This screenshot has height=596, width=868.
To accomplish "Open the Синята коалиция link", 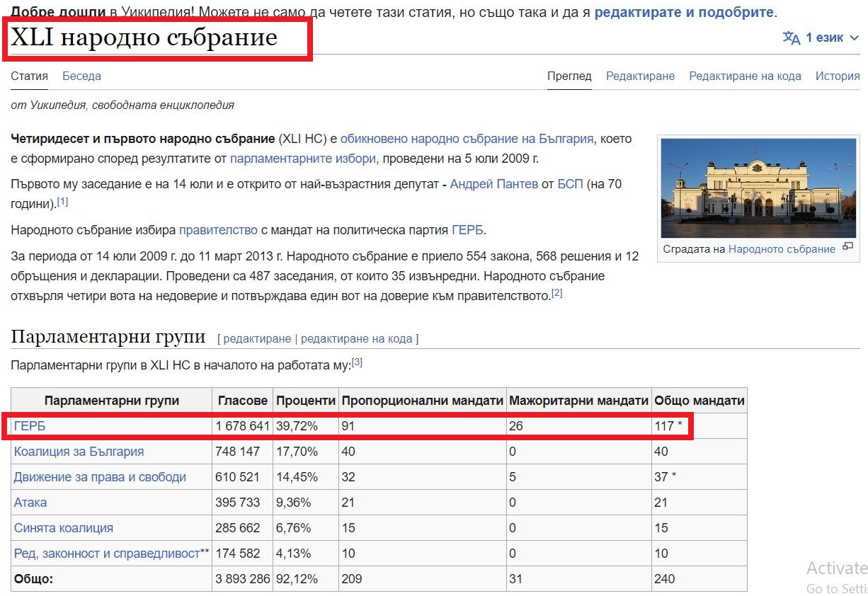I will point(63,528).
